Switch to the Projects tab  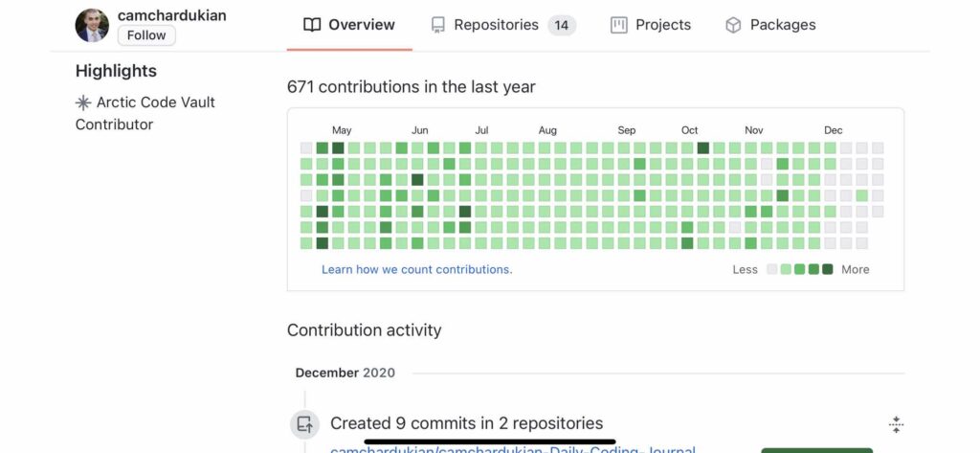tap(663, 25)
